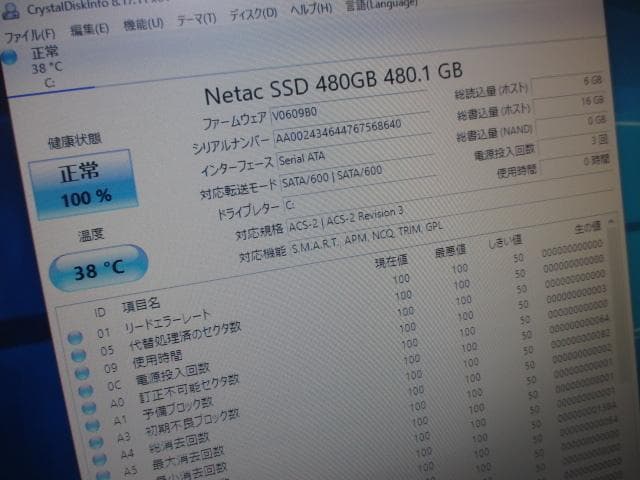Click status icon of row 05 代替処理済のセクタ数
This screenshot has height=480, width=640.
click(x=78, y=355)
